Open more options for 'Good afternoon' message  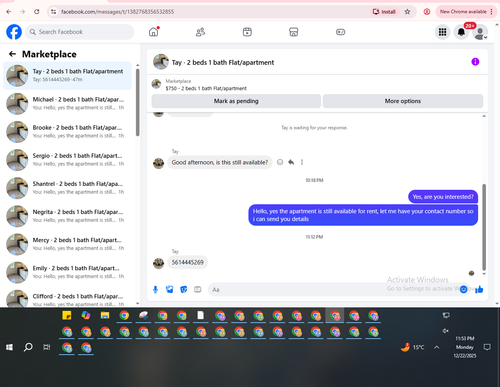pos(302,162)
